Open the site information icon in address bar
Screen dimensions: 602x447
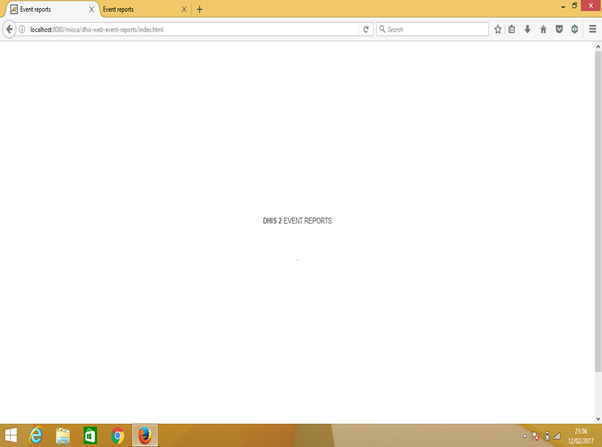[x=22, y=29]
